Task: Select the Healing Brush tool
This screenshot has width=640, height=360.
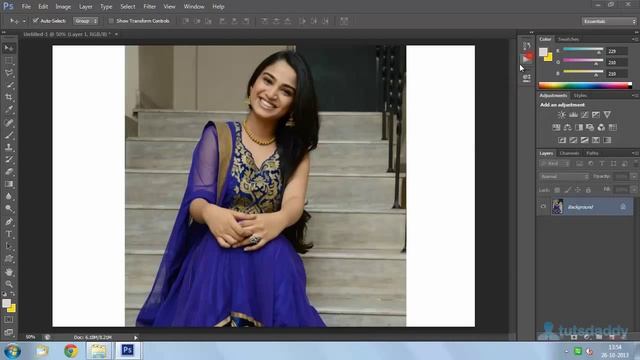Action: [9, 122]
